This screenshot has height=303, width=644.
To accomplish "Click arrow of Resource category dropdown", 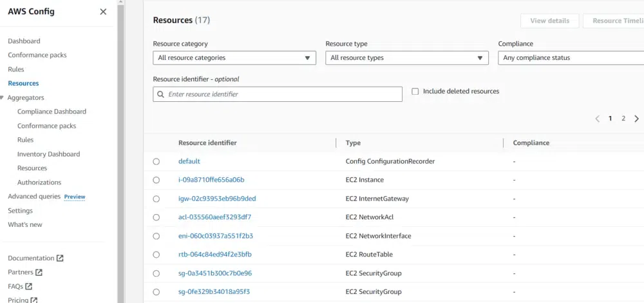I will coord(307,58).
